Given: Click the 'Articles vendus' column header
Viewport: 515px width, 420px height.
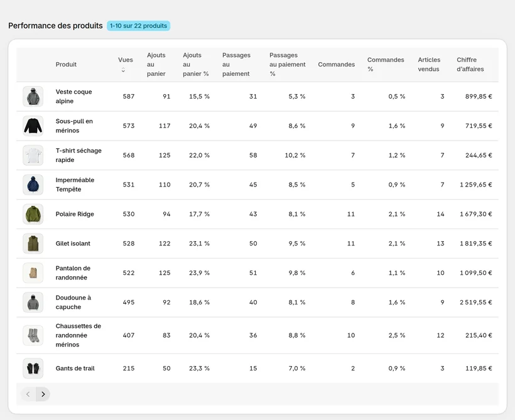Looking at the screenshot, I should tap(429, 65).
